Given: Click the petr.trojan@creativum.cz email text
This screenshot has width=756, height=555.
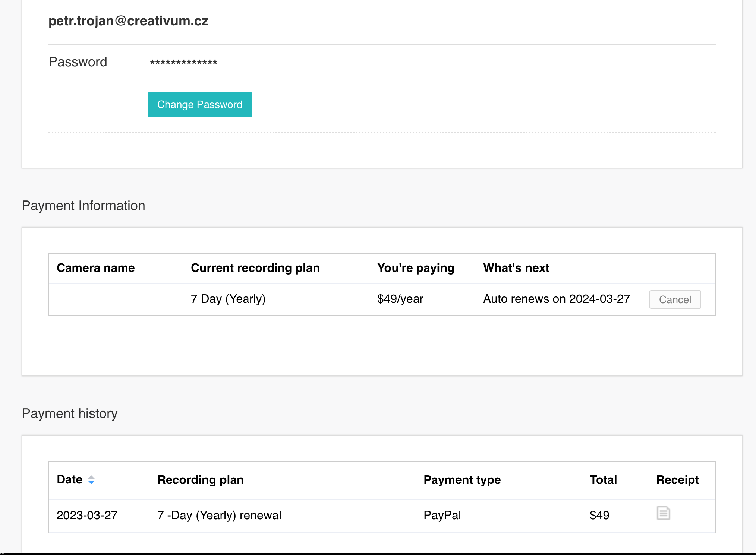Looking at the screenshot, I should [128, 21].
